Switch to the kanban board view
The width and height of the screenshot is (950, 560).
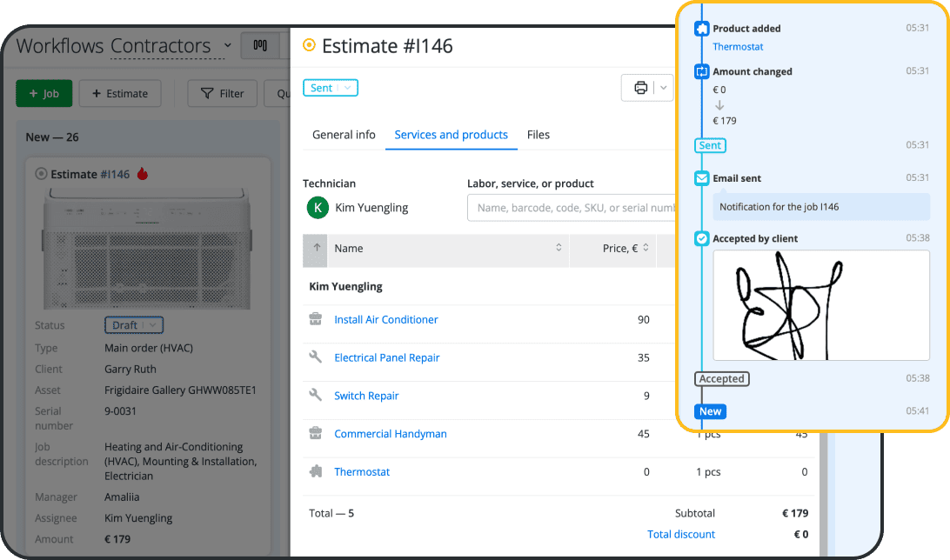coord(260,45)
